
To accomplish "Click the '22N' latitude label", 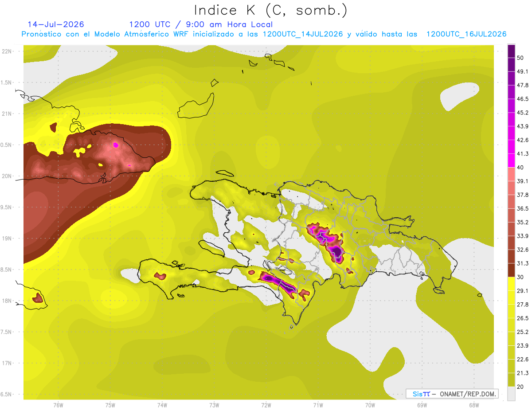I will tap(6, 51).
